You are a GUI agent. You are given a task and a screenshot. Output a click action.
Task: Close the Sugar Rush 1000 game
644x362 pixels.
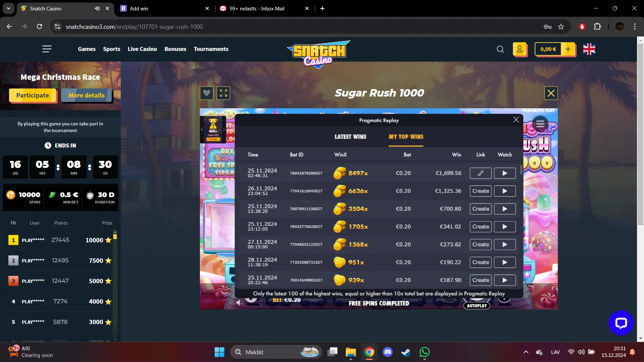[551, 93]
